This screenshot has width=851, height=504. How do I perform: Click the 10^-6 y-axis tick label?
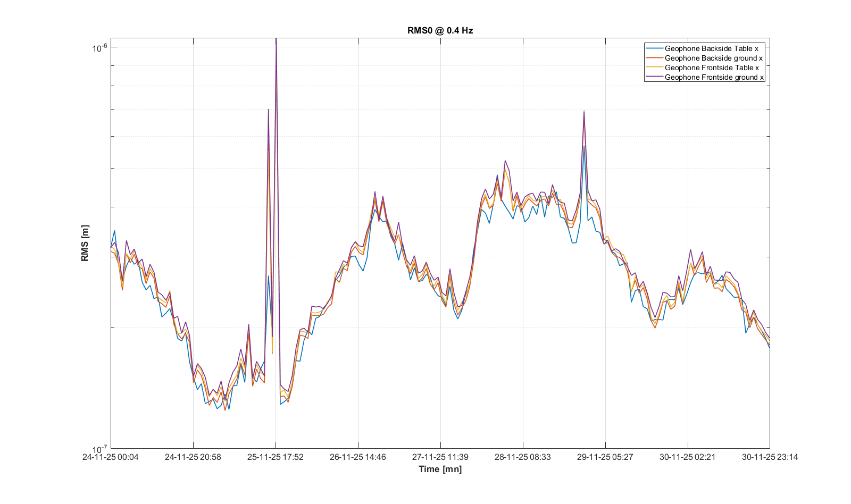coord(99,48)
